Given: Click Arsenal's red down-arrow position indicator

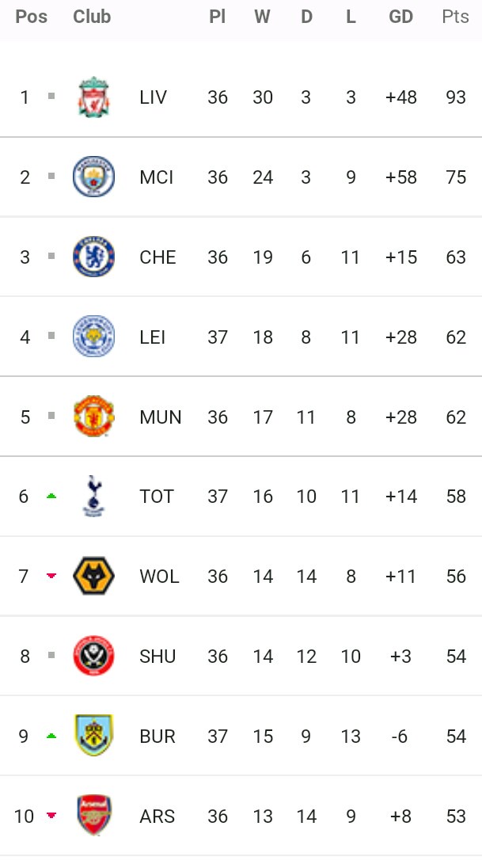Looking at the screenshot, I should pyautogui.click(x=51, y=816).
